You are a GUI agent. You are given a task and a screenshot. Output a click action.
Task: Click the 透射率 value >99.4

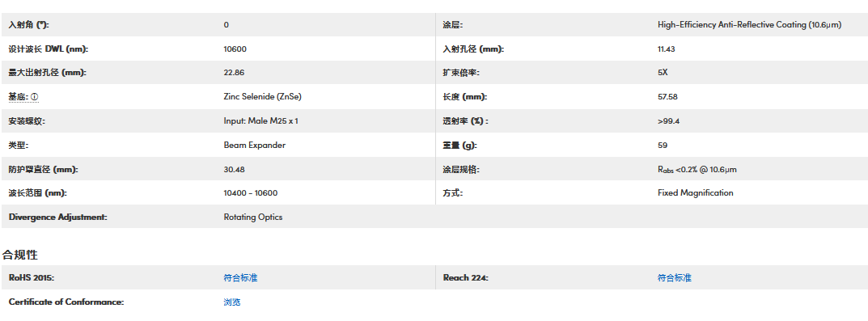point(669,121)
